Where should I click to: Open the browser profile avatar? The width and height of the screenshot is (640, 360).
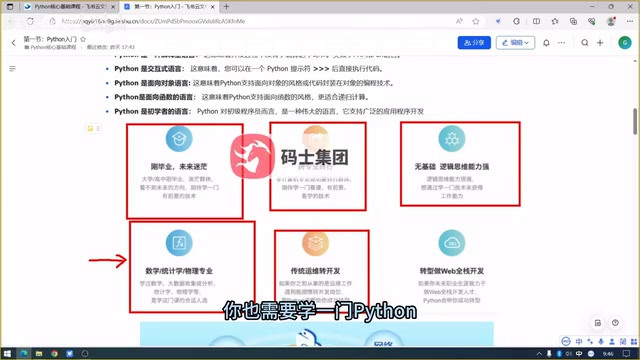click(611, 21)
